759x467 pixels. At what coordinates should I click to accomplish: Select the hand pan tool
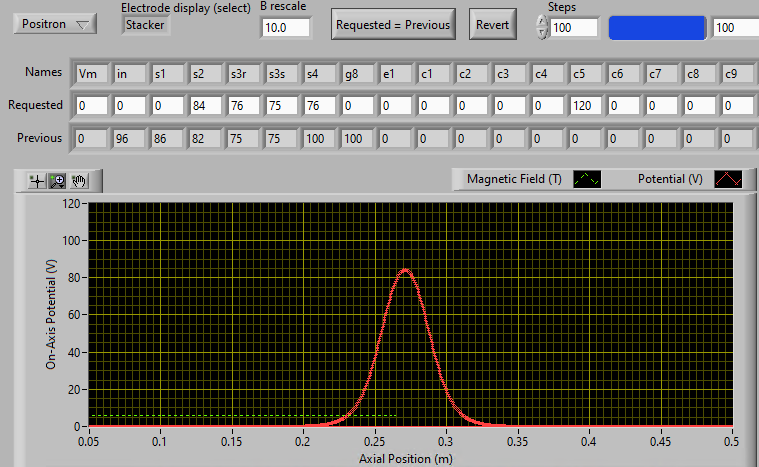point(77,181)
